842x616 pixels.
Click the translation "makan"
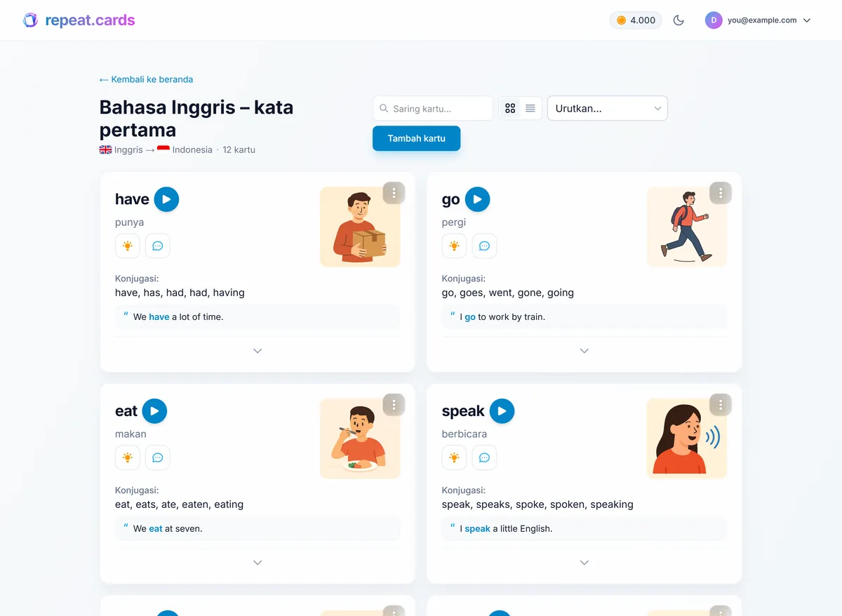131,434
